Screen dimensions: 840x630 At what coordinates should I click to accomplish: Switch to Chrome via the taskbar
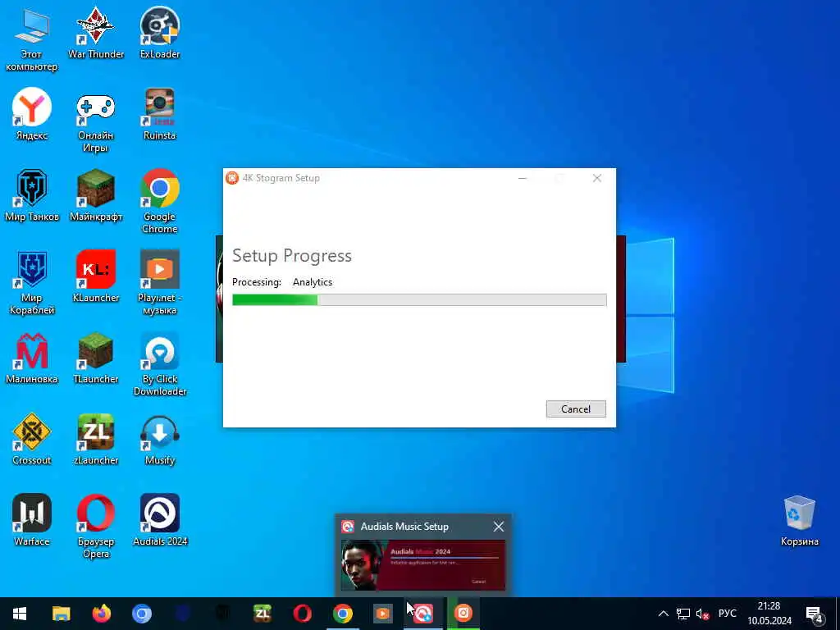tap(343, 614)
